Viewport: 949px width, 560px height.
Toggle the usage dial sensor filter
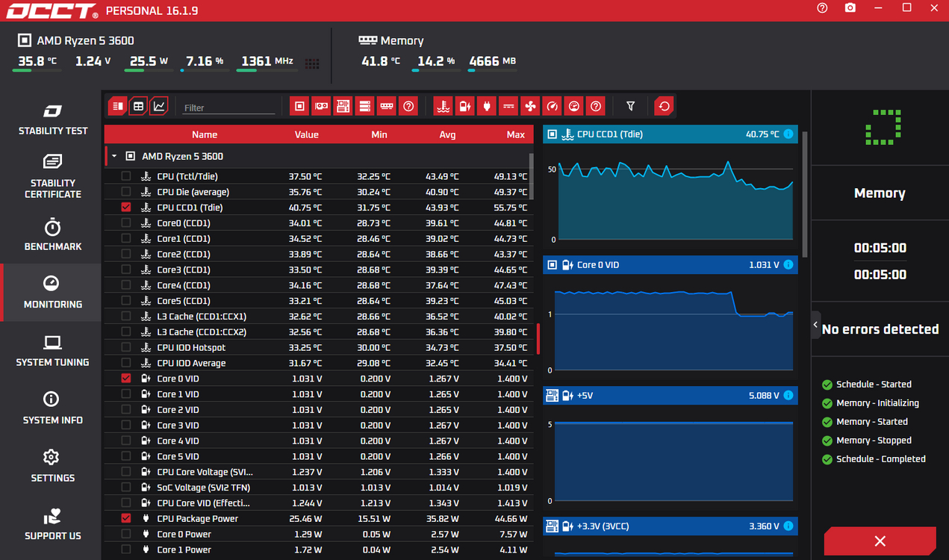(x=573, y=107)
